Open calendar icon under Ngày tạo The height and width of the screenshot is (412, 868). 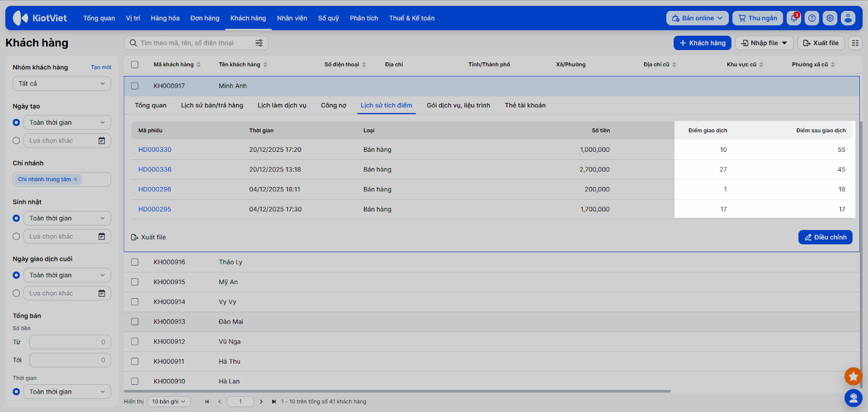point(101,141)
